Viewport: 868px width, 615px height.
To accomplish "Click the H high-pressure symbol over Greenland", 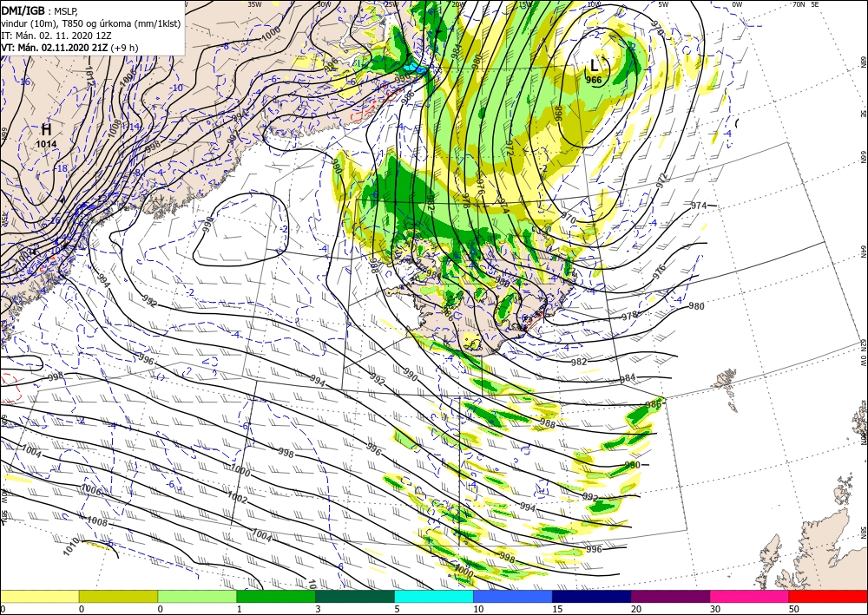I will 47,130.
